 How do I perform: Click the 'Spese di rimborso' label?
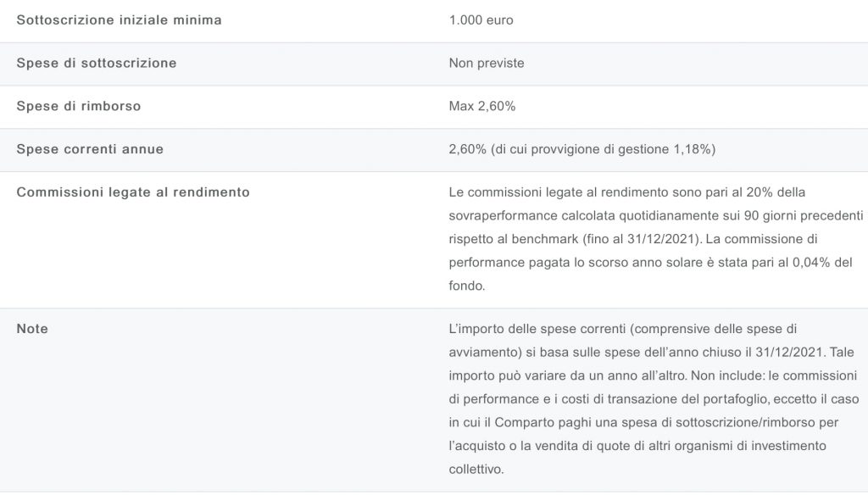pos(79,106)
